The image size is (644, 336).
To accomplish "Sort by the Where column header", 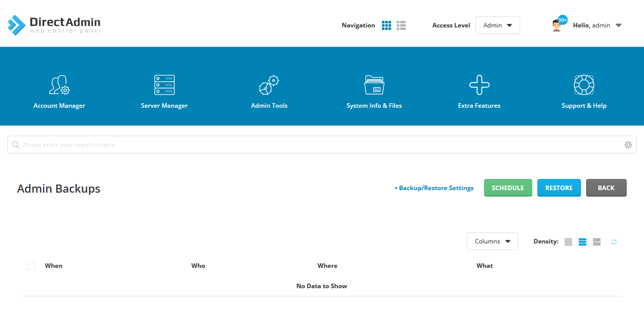I will (x=327, y=266).
